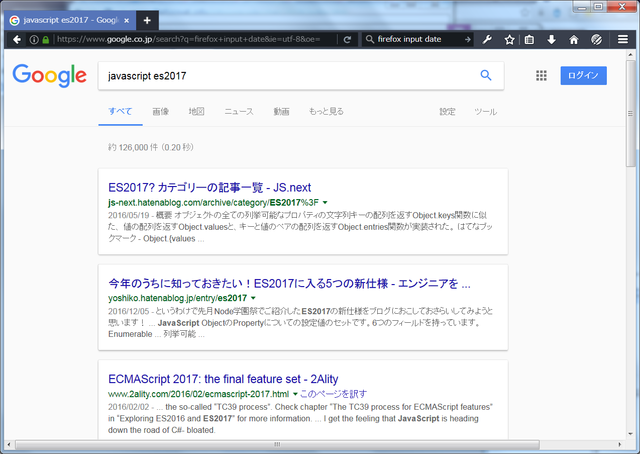640x454 pixels.
Task: Click the Google logo
Action: point(49,76)
